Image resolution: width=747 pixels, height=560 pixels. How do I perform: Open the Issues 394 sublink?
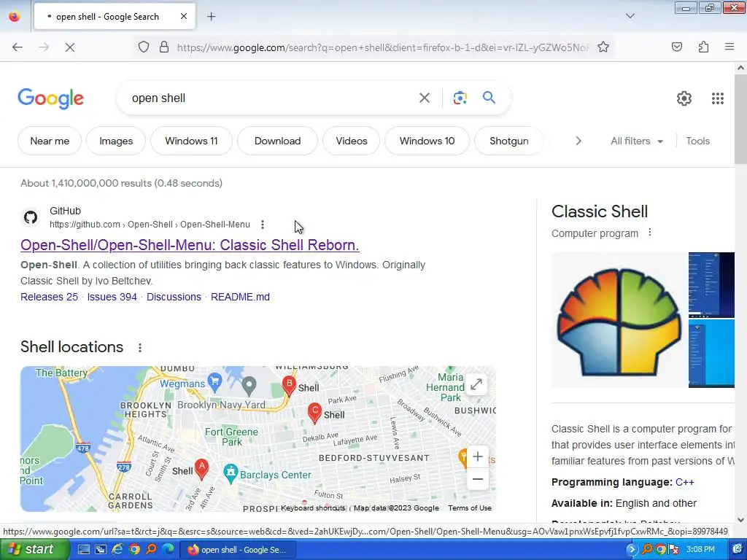coord(112,297)
